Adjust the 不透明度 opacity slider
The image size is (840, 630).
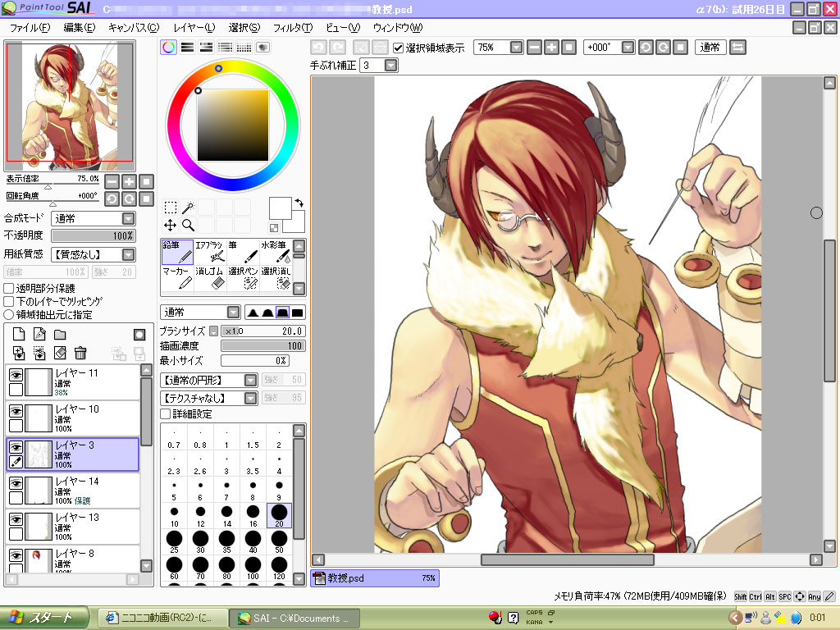click(x=94, y=235)
